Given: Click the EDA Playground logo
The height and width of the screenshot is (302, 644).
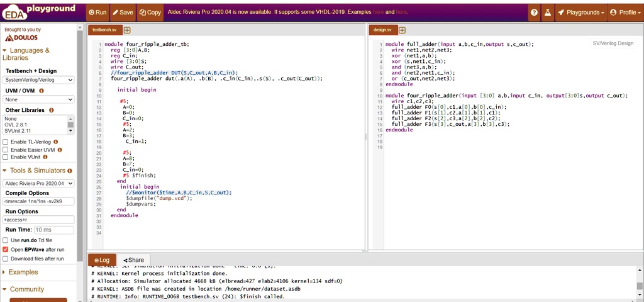Looking at the screenshot, I should click(x=40, y=11).
